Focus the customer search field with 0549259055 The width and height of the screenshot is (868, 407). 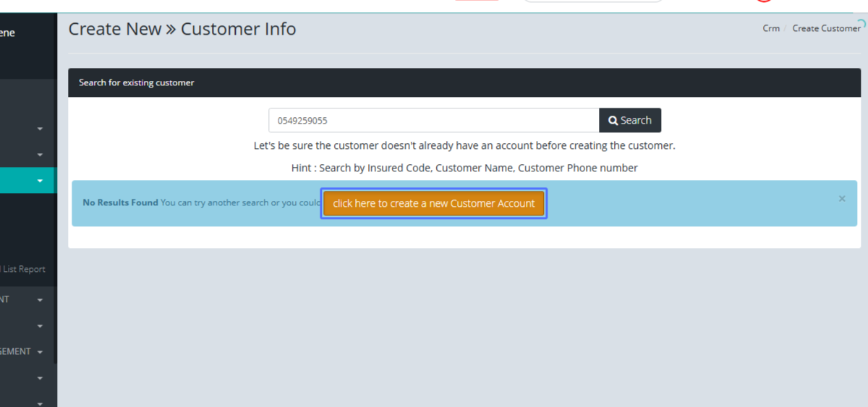coord(433,121)
